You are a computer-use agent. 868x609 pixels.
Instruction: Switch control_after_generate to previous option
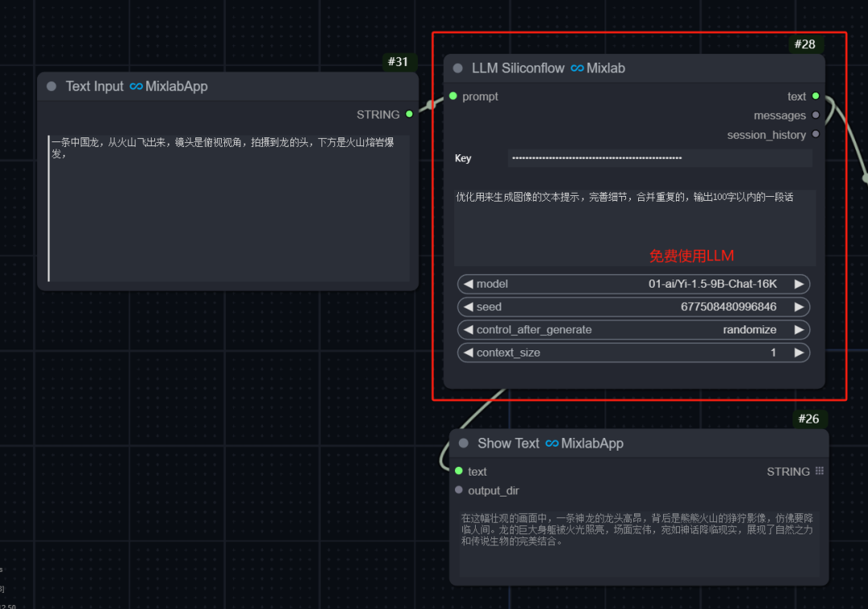click(x=469, y=329)
